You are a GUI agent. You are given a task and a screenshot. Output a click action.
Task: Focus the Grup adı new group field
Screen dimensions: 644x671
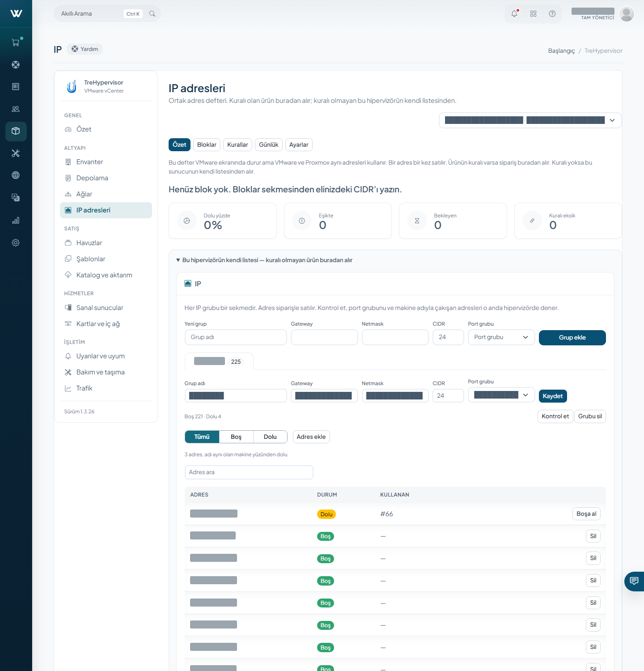tap(236, 337)
